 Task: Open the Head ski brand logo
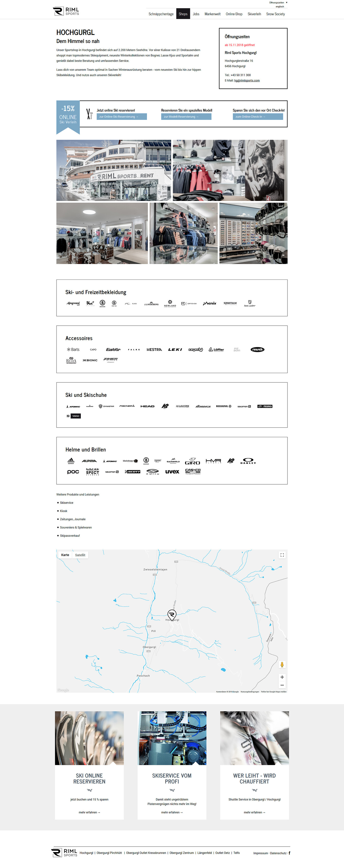click(147, 406)
